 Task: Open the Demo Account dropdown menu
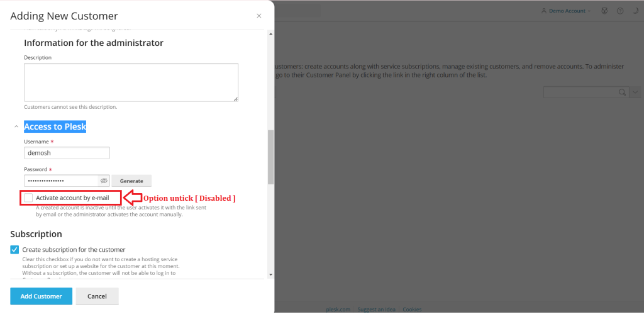click(567, 11)
